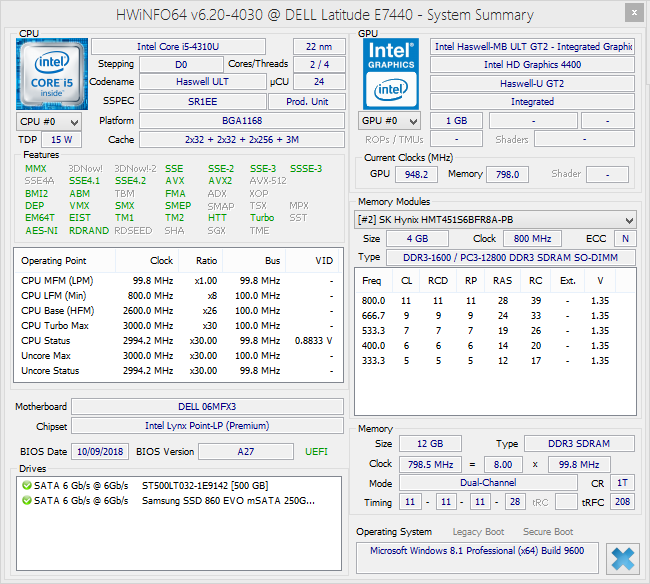The height and width of the screenshot is (584, 650).
Task: Click the Intel HD Graphics 4400 field
Action: click(x=532, y=65)
